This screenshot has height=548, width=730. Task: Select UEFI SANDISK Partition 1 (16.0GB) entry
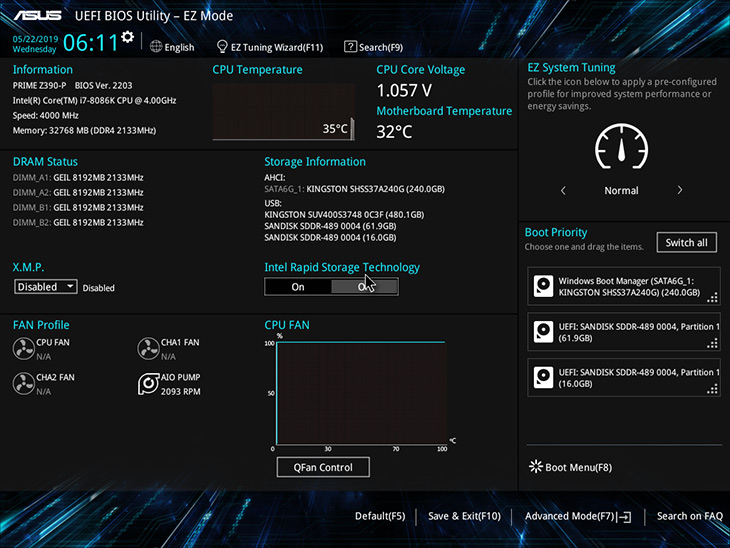(623, 378)
